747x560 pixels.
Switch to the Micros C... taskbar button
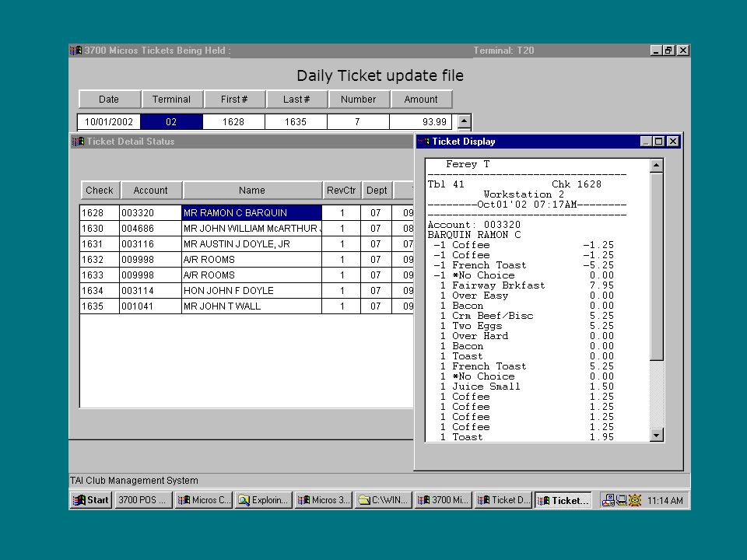[204, 500]
